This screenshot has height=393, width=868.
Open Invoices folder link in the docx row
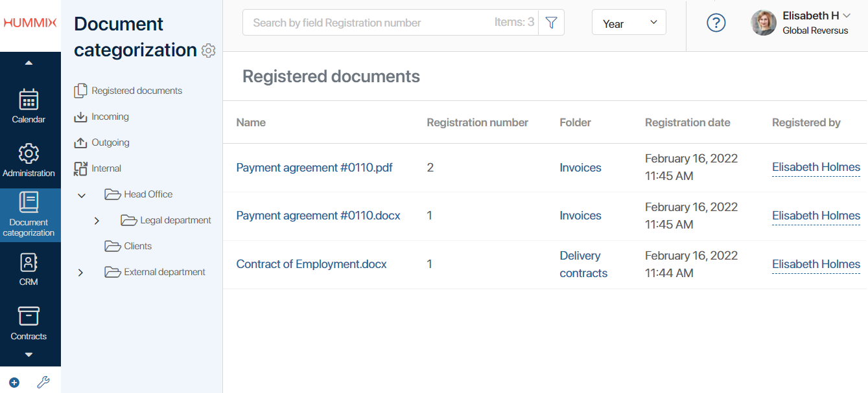(x=580, y=216)
